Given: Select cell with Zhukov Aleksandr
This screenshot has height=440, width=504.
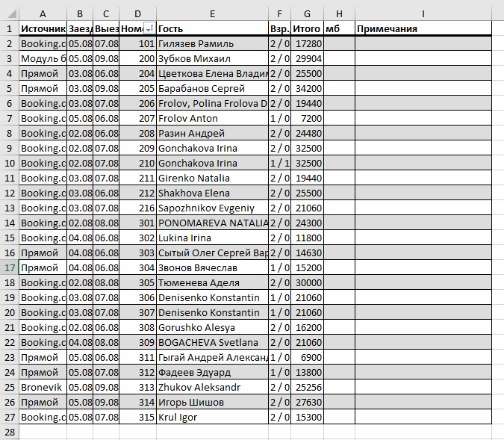Looking at the screenshot, I should tap(212, 387).
